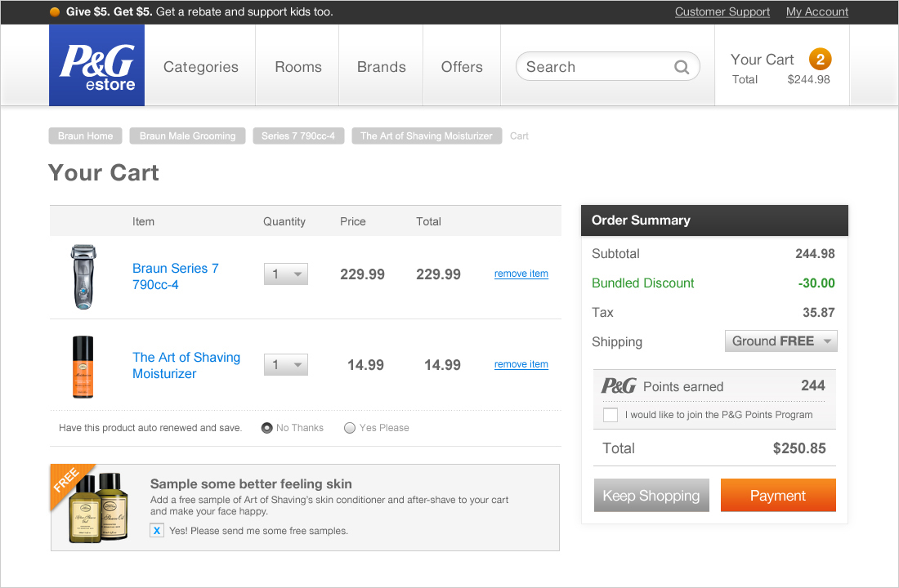Click the Quantity column header

[284, 222]
